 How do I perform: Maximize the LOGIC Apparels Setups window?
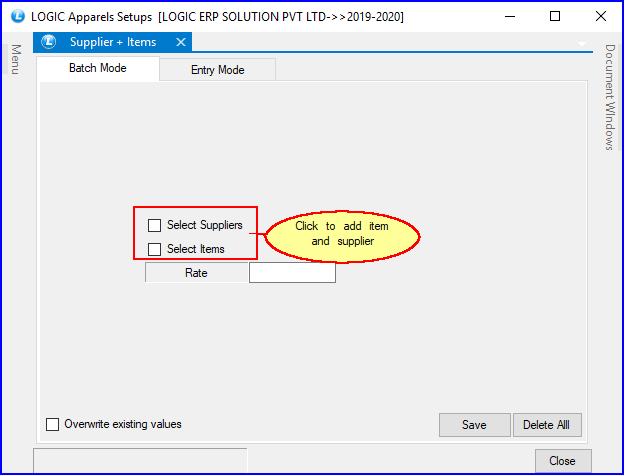click(555, 16)
